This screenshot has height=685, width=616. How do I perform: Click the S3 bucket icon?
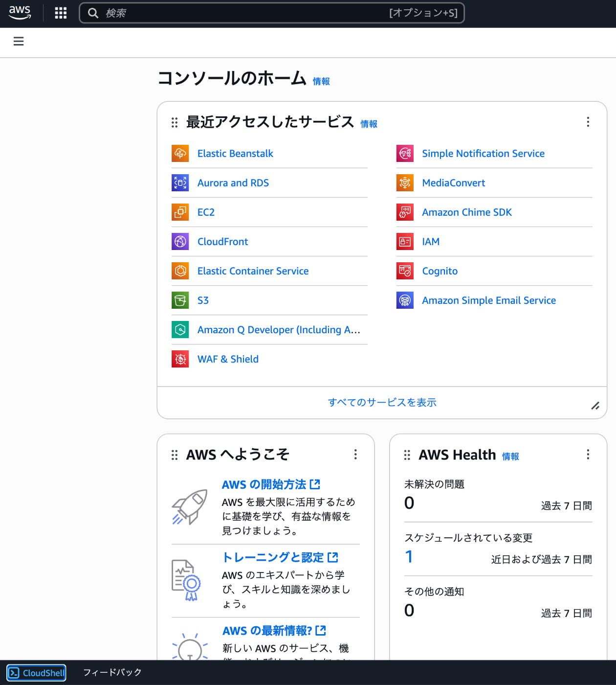point(180,300)
